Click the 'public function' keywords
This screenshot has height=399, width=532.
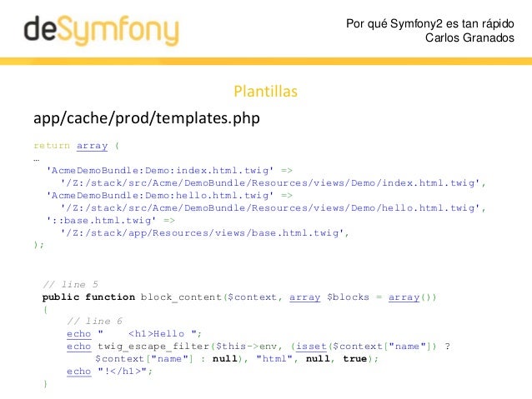pyautogui.click(x=88, y=297)
